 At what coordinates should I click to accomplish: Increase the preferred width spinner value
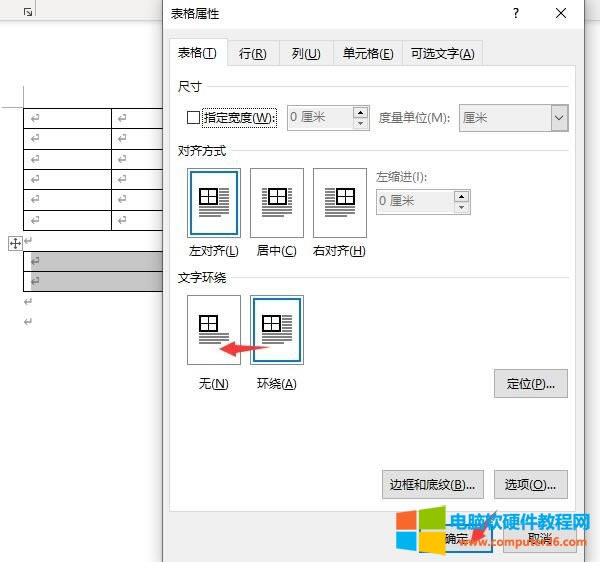pyautogui.click(x=360, y=112)
